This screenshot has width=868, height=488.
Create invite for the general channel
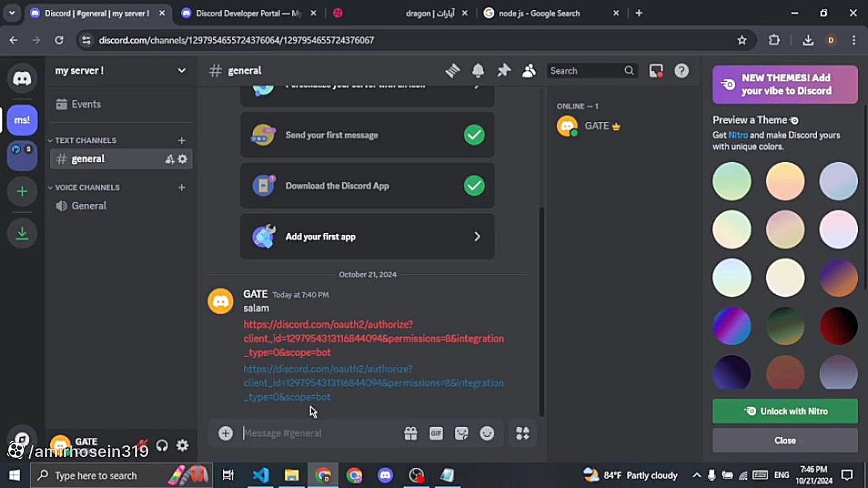(x=170, y=159)
